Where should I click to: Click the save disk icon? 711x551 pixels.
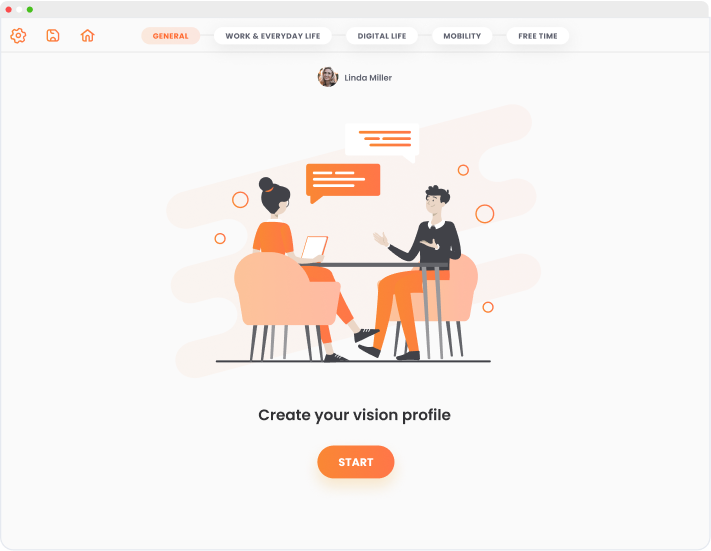[x=53, y=35]
